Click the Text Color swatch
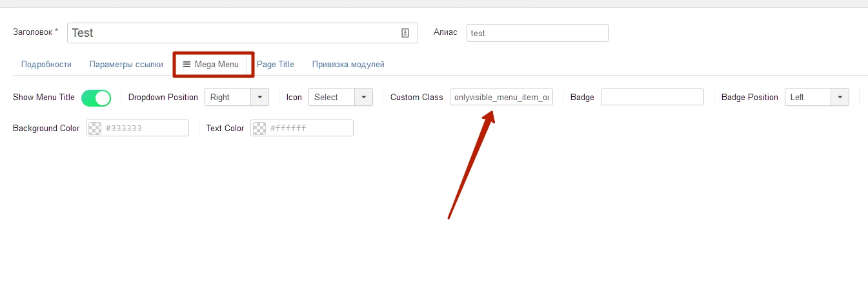The height and width of the screenshot is (294, 868). (259, 129)
